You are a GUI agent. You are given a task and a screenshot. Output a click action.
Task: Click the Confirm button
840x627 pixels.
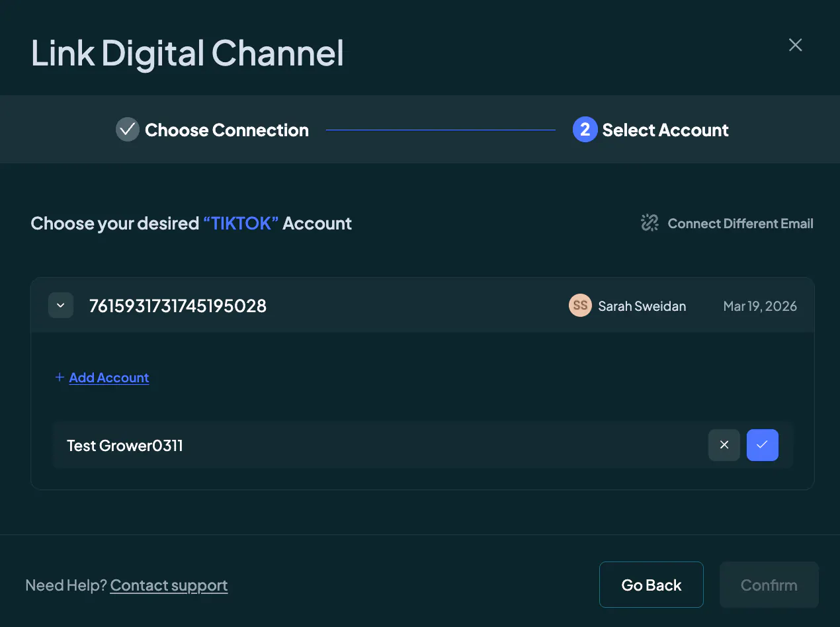[769, 585]
